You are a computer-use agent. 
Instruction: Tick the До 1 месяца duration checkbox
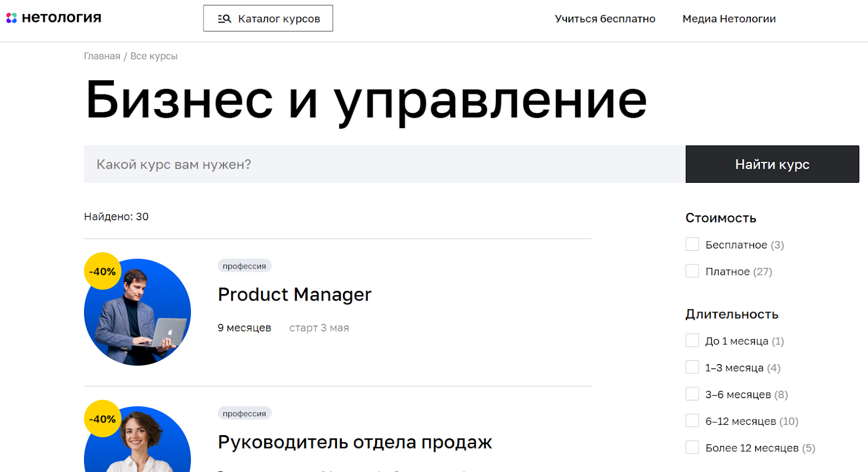692,341
